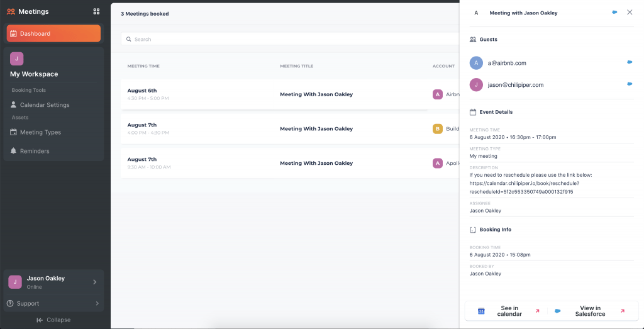Click the Meeting Time column header
Viewport: 644px width, 329px height.
pyautogui.click(x=143, y=66)
